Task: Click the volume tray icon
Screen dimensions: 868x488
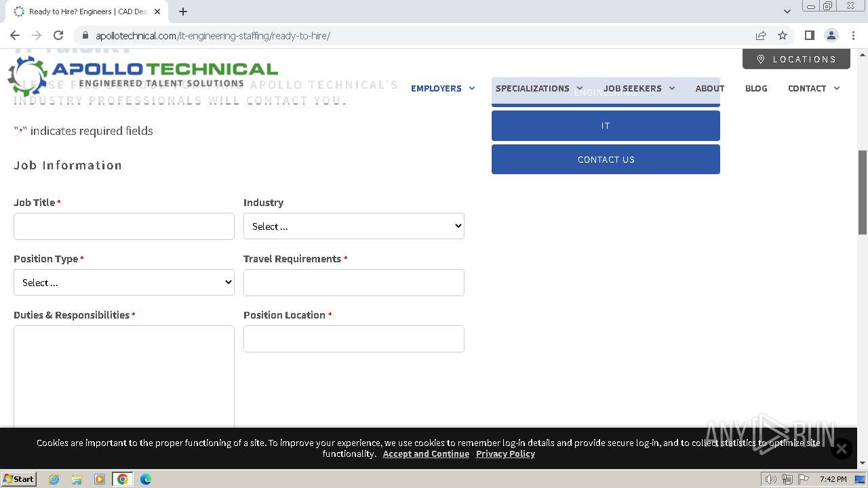Action: [770, 479]
